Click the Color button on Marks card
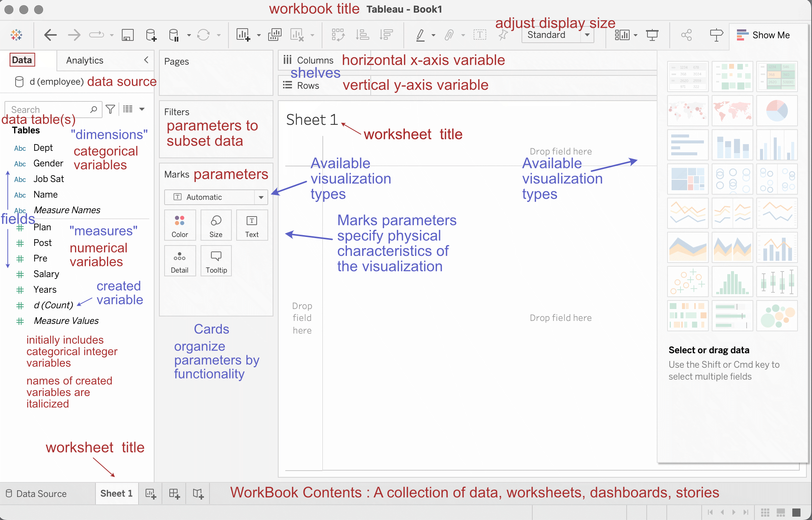The height and width of the screenshot is (520, 812). [x=180, y=225]
